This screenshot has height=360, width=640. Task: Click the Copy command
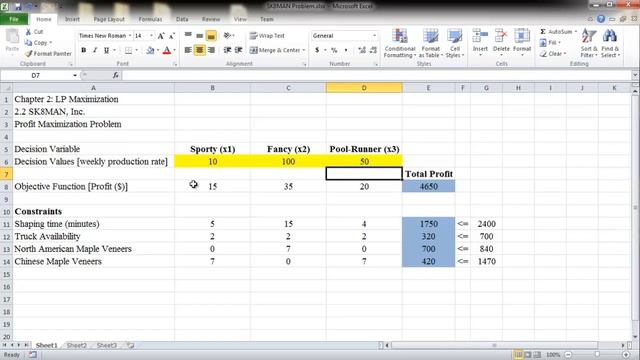click(x=38, y=42)
